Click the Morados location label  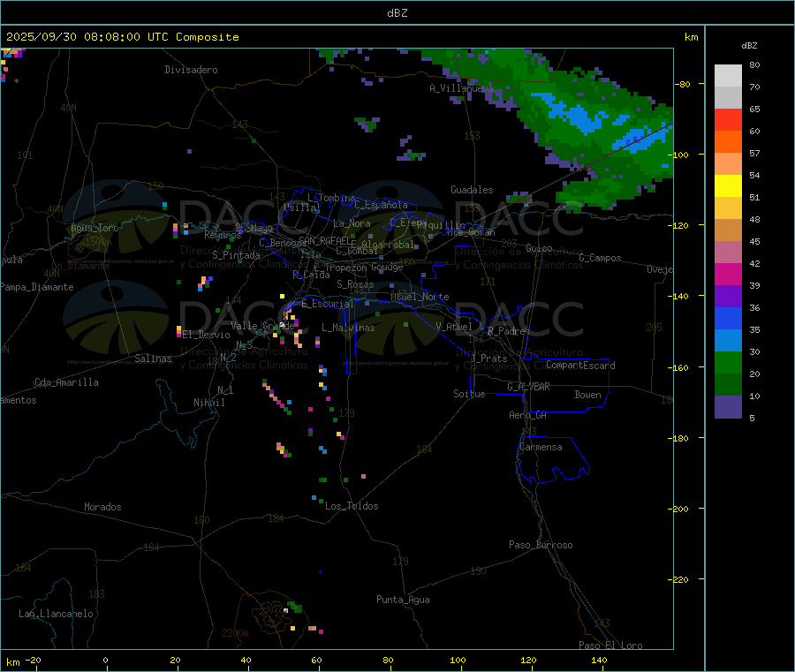(102, 507)
